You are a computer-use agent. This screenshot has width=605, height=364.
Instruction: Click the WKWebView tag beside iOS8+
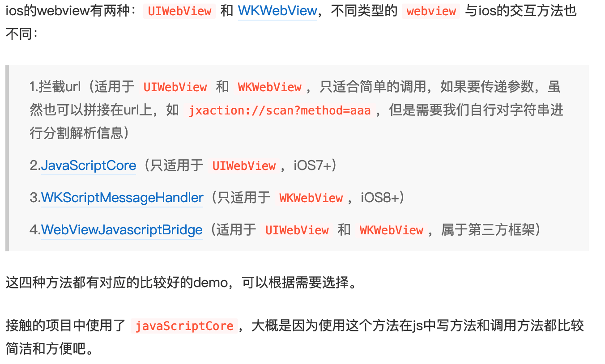click(311, 198)
